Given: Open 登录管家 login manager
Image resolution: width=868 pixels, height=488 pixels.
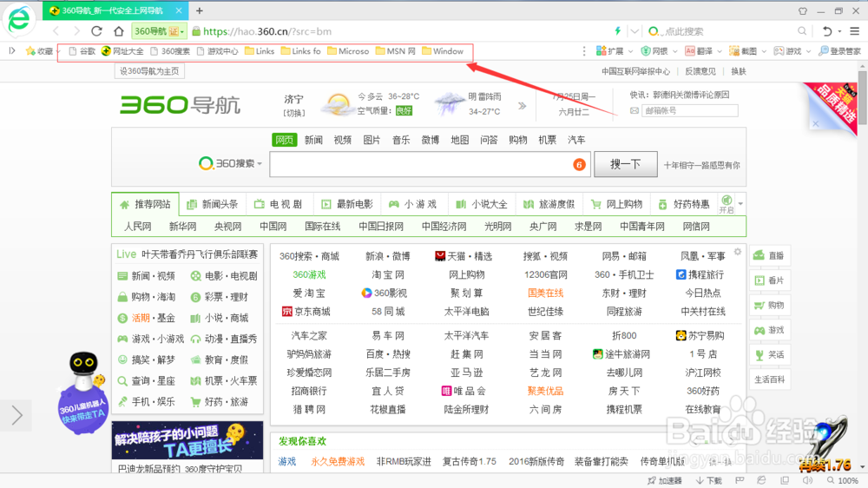Looking at the screenshot, I should [x=839, y=51].
